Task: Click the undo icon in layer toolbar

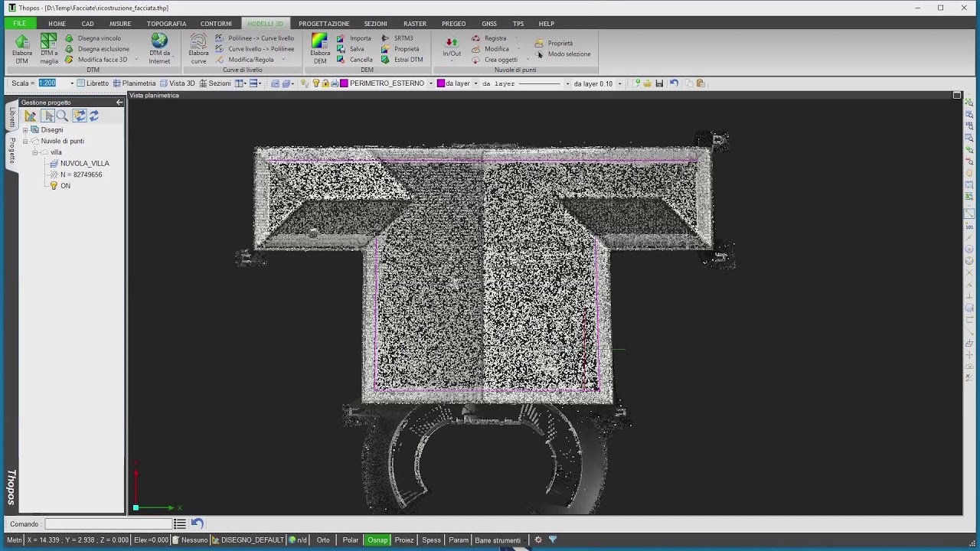Action: click(674, 83)
